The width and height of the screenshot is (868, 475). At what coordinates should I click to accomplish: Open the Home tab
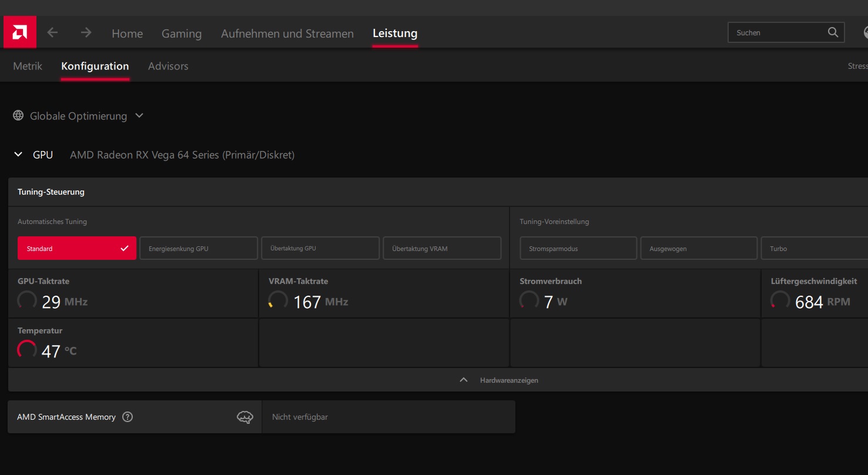click(128, 34)
